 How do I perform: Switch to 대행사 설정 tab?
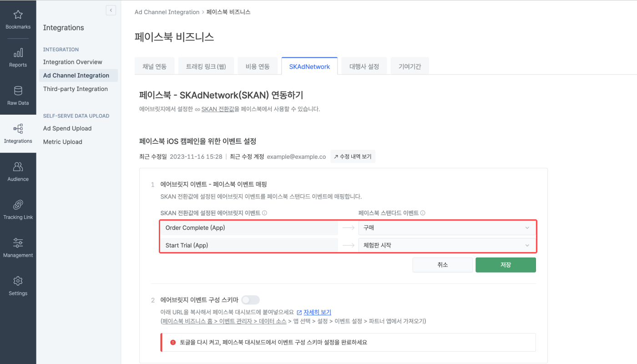[x=364, y=66]
